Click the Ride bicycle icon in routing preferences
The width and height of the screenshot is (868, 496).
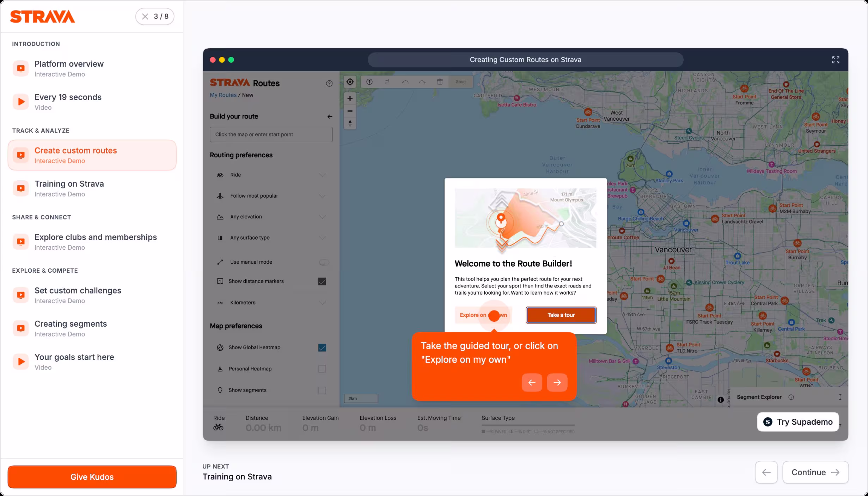220,175
